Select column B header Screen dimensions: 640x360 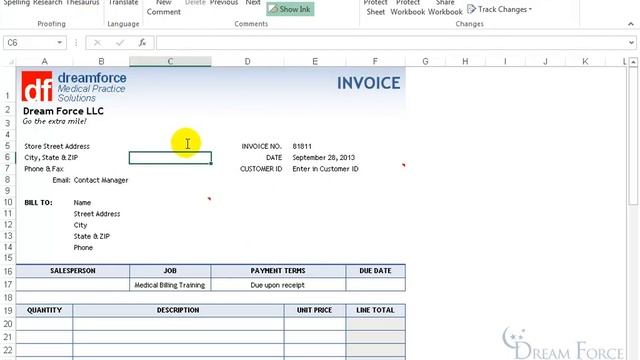coord(101,61)
